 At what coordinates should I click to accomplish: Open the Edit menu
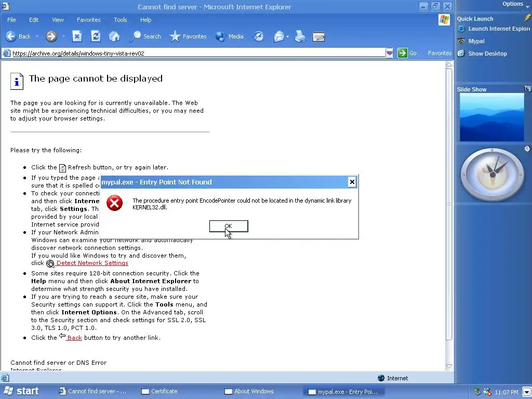tap(34, 20)
